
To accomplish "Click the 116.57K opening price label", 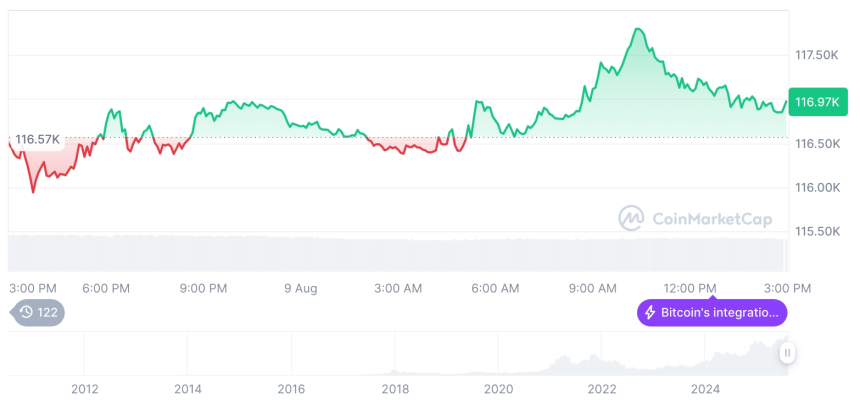I will tap(38, 139).
